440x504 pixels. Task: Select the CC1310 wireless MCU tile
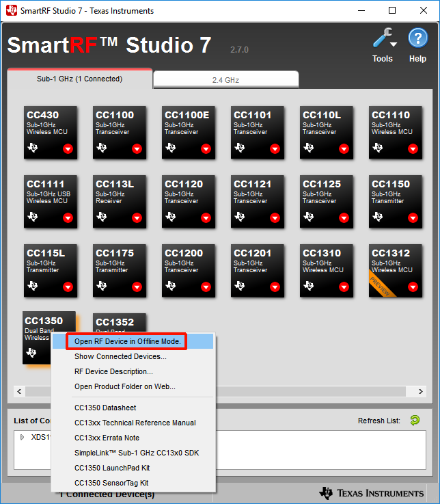[x=326, y=270]
